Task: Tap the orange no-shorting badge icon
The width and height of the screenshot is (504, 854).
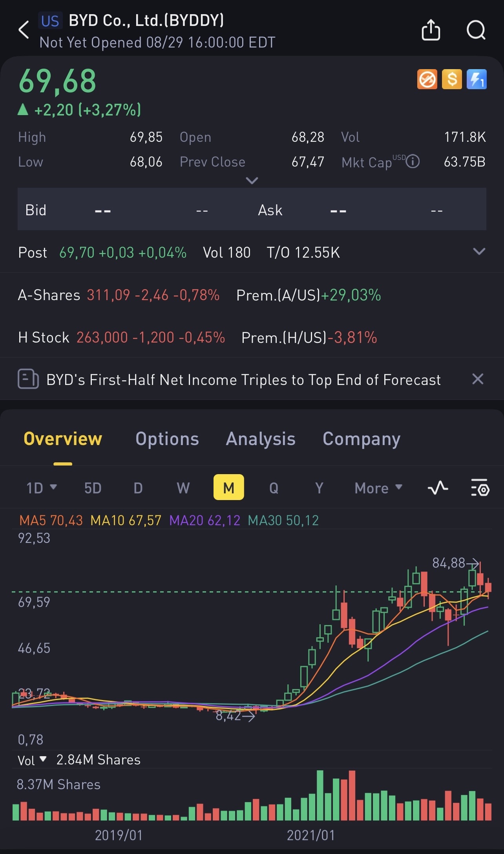Action: point(427,79)
